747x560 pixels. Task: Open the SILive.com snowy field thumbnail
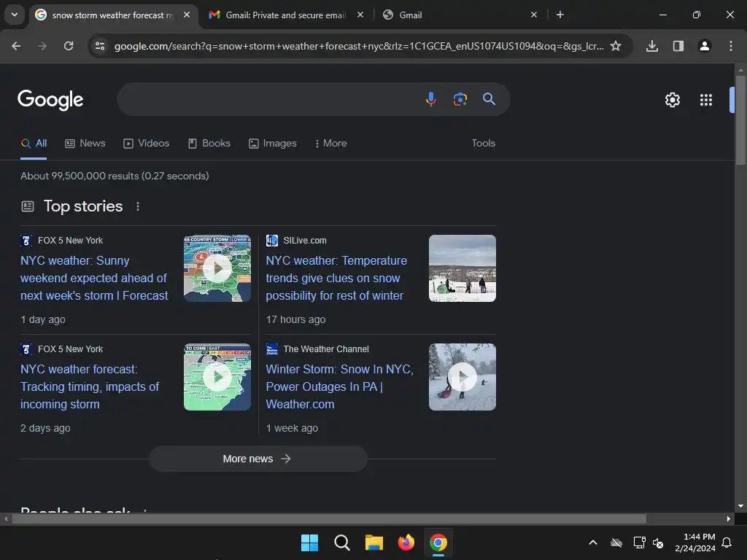[462, 268]
